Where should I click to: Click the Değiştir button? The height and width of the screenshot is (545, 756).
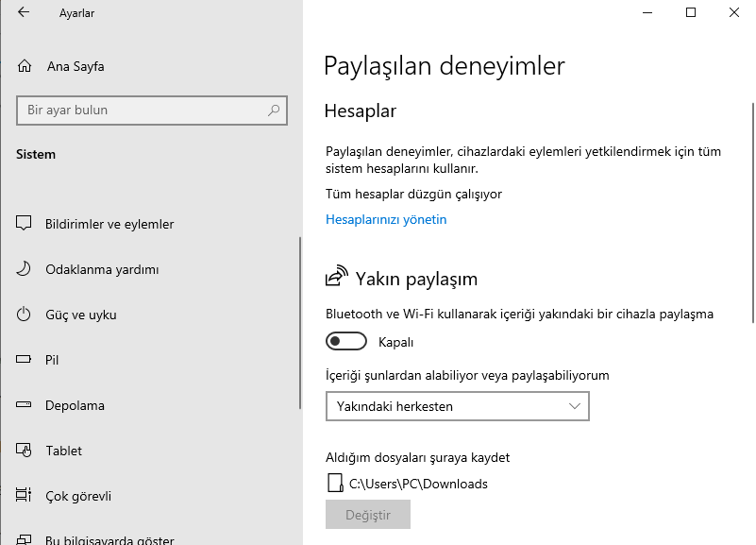click(368, 515)
